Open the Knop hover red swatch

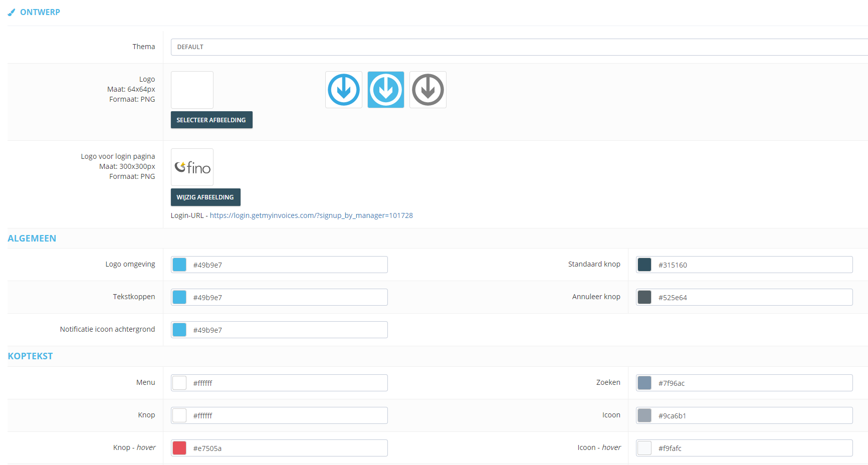pyautogui.click(x=179, y=448)
